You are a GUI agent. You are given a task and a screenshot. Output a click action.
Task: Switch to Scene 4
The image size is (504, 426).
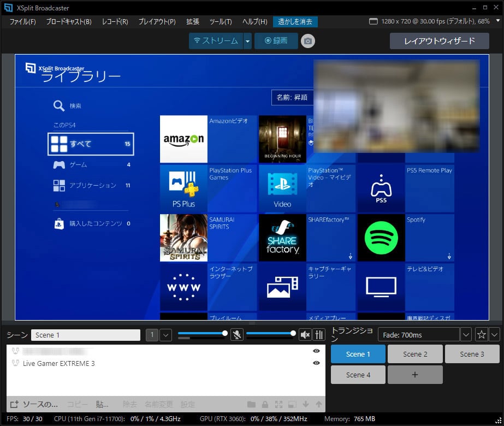tap(358, 375)
